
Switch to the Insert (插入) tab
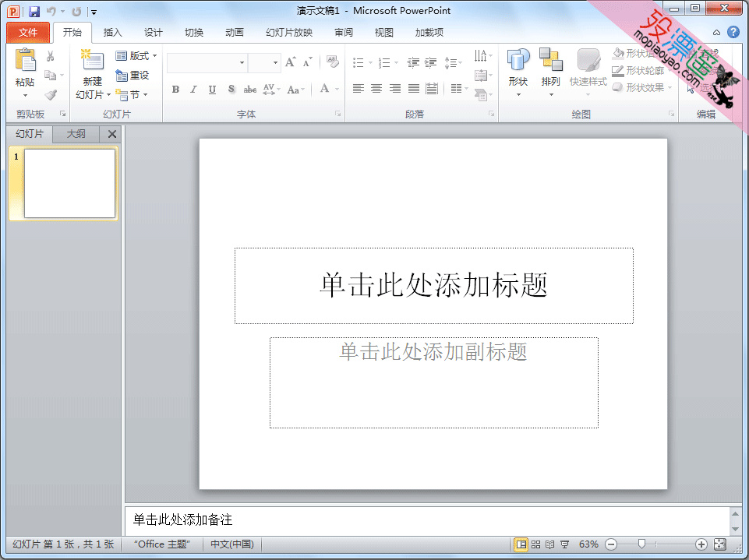[x=113, y=33]
